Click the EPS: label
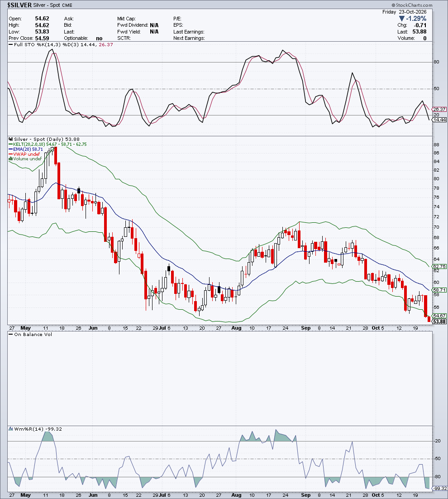Image resolution: width=448 pixels, height=499 pixels. tap(178, 25)
